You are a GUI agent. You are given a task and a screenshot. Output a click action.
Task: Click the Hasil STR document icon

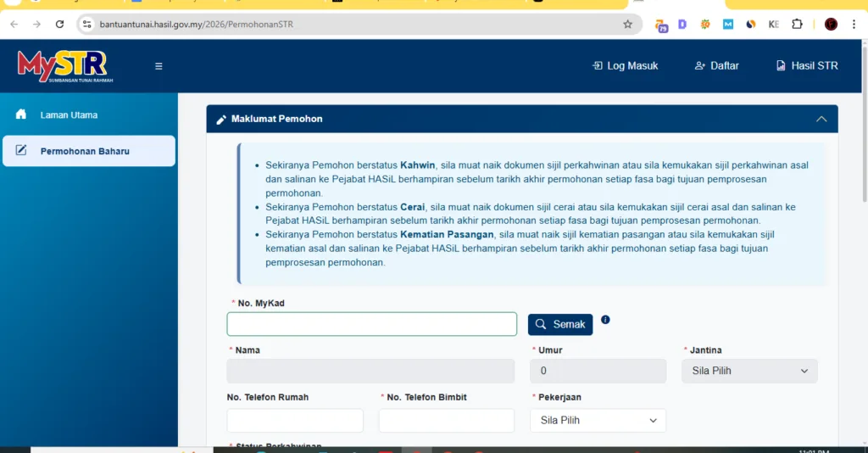(x=781, y=65)
